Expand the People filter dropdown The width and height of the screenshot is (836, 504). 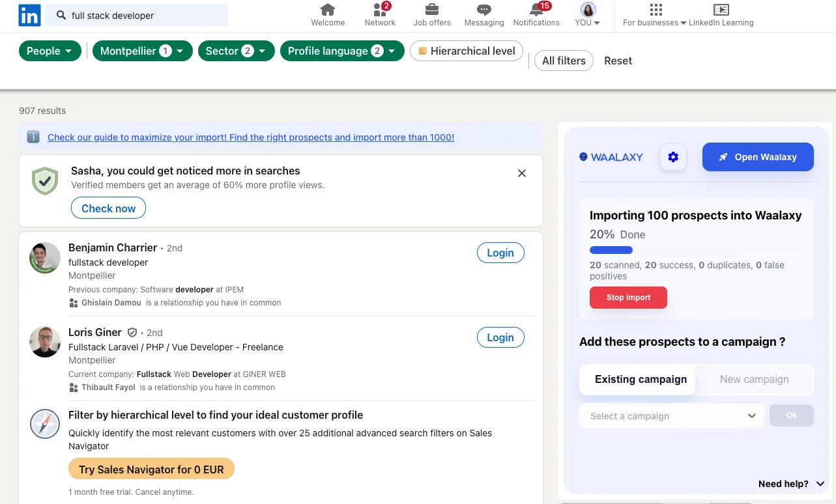click(50, 51)
